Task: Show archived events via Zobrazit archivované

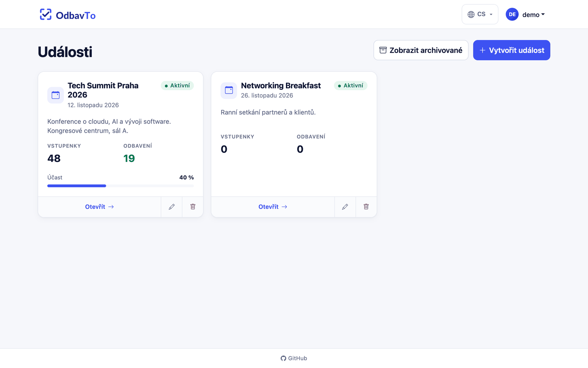Action: 421,50
